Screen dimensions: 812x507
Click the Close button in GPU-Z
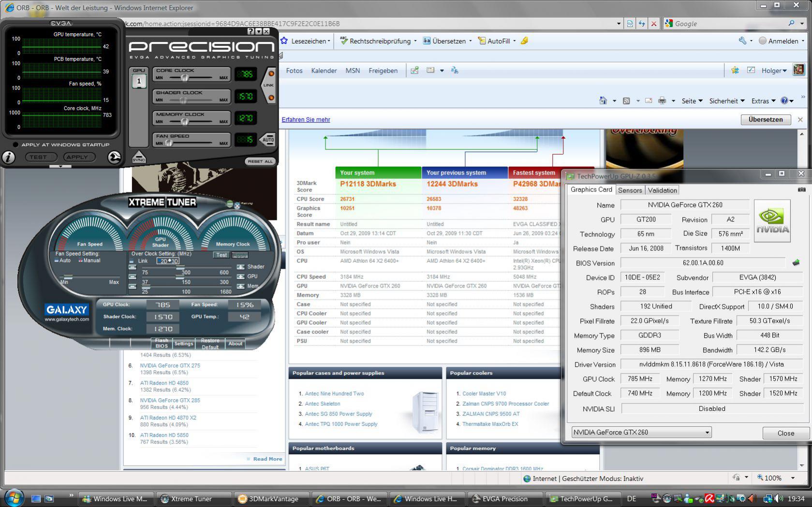(785, 433)
